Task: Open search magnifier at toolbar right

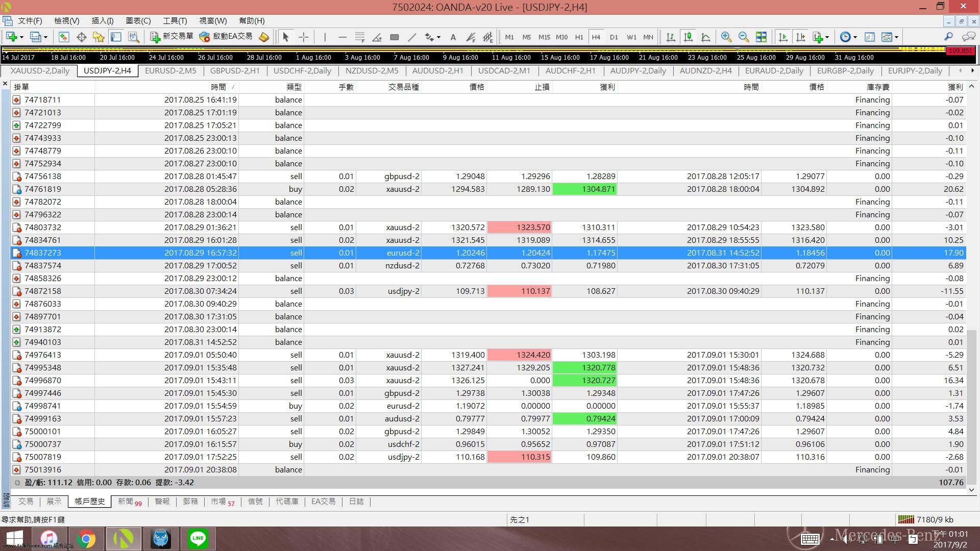Action: [948, 37]
